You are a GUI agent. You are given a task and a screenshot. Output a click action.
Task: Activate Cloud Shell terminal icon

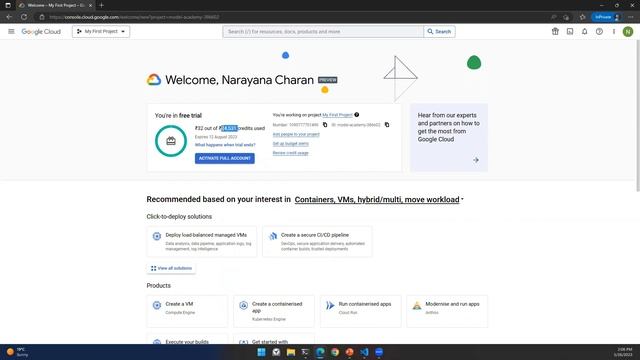pyautogui.click(x=570, y=31)
